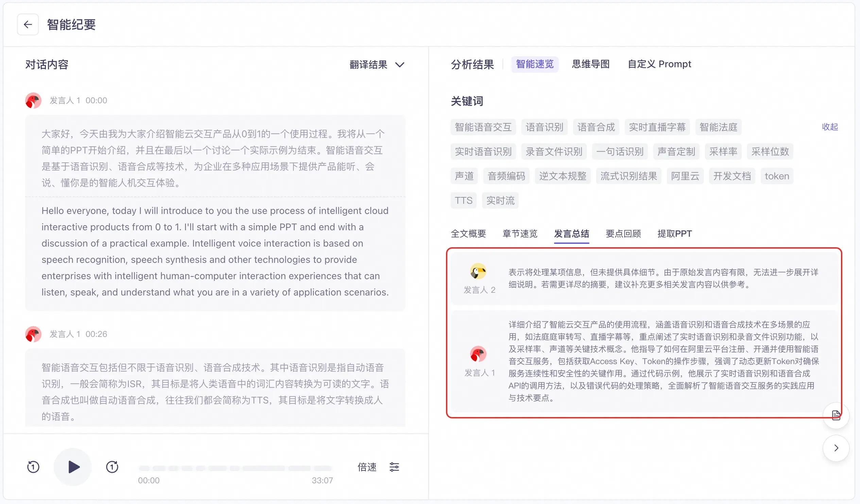860x504 pixels.
Task: Click the back arrow button
Action: (28, 24)
